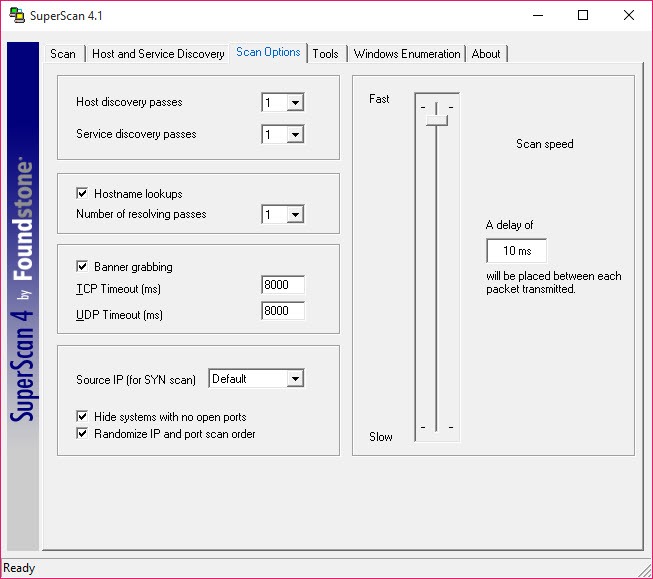Click the window resize grip corner
653x579 pixels.
tap(646, 570)
